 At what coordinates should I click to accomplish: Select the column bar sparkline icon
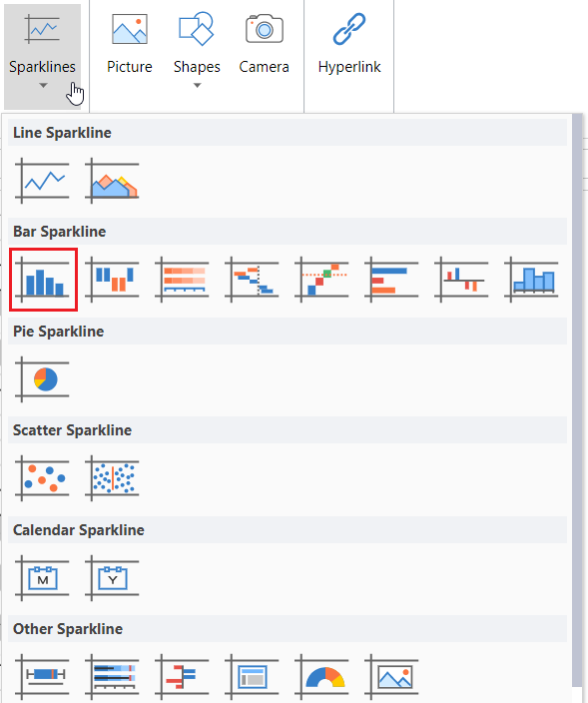43,280
